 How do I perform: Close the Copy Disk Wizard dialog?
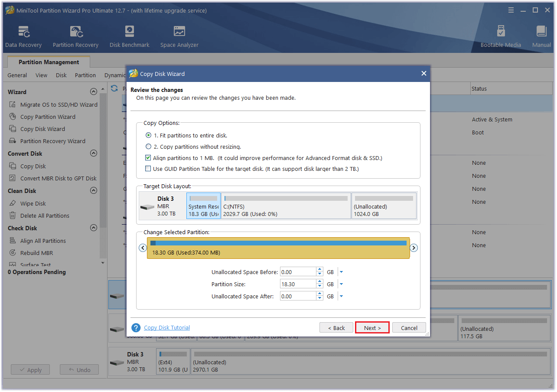coord(424,74)
